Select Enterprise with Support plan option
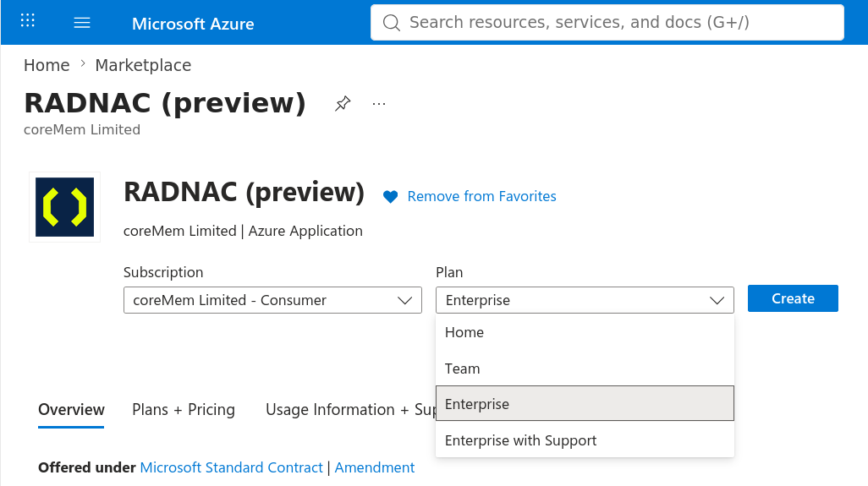Image resolution: width=868 pixels, height=486 pixels. click(585, 440)
